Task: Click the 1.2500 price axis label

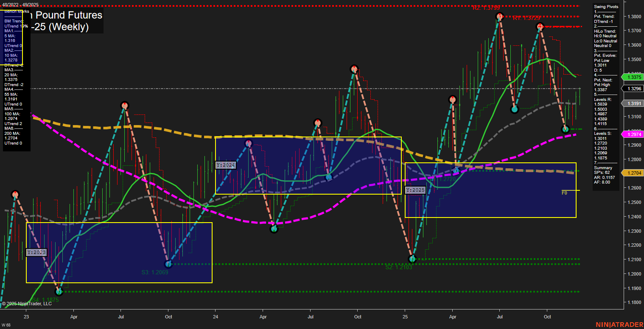Action: [633, 202]
